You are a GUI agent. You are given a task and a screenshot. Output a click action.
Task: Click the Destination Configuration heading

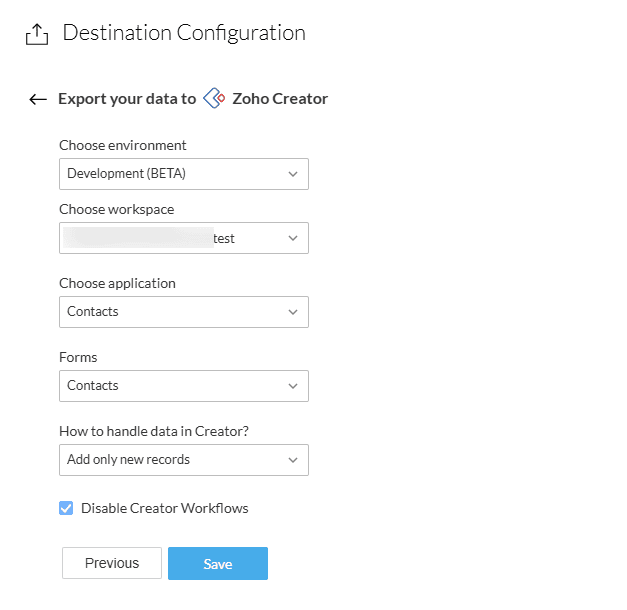pyautogui.click(x=184, y=33)
